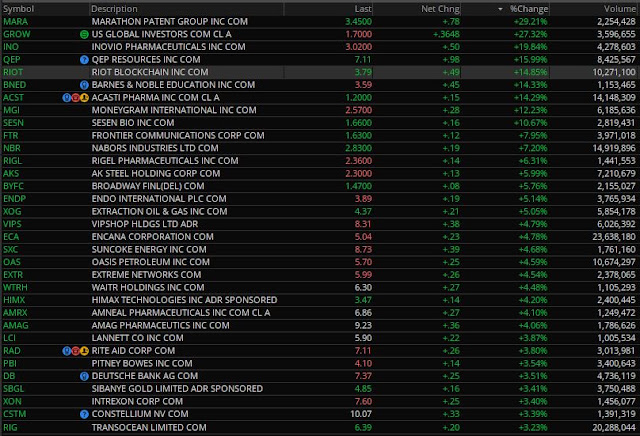Click QEP %Change value +15.99%
Screen dimensions: 640x436
(x=531, y=60)
